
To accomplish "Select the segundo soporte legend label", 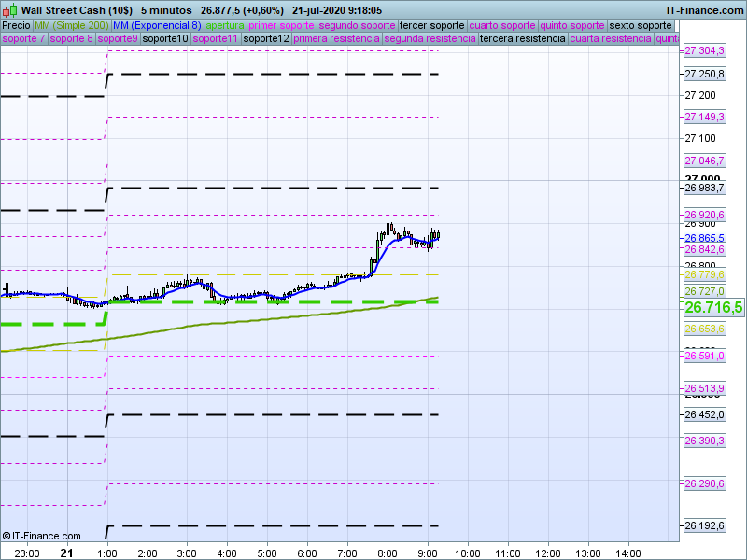I will [x=357, y=25].
